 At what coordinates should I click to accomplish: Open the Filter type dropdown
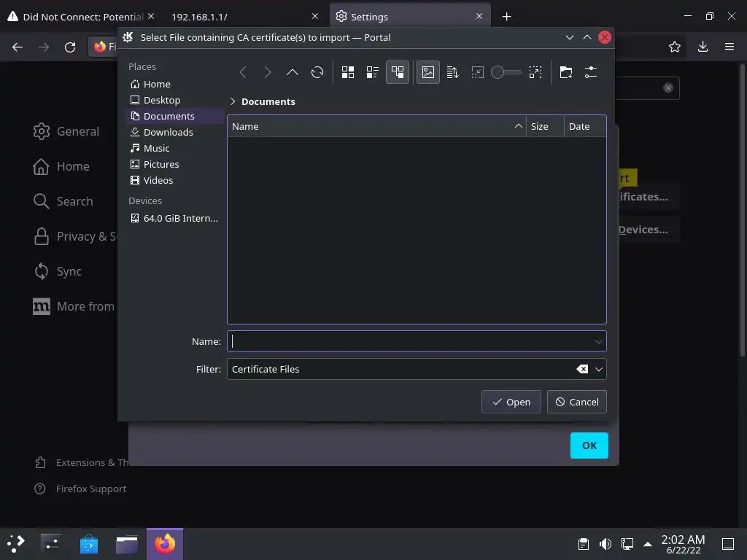click(x=599, y=369)
